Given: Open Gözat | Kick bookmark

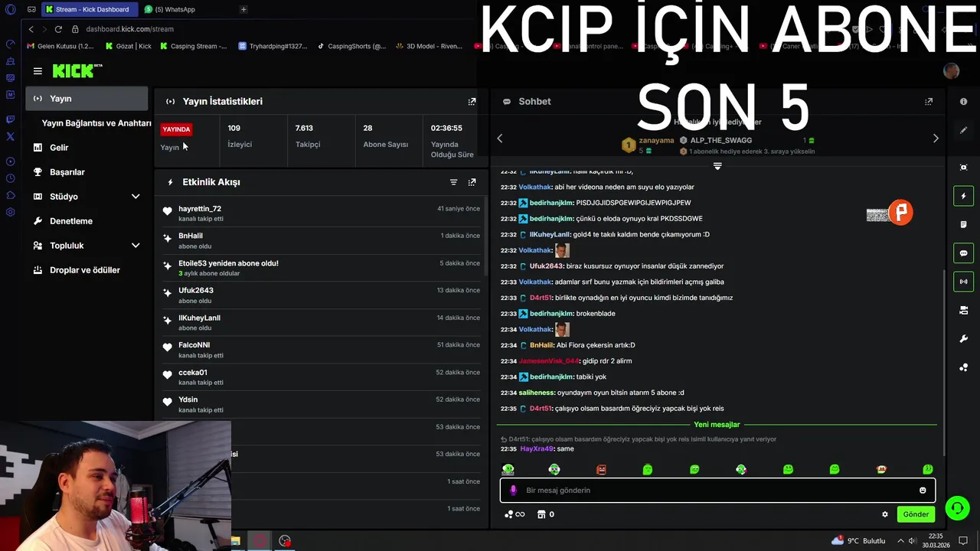Looking at the screenshot, I should point(129,46).
